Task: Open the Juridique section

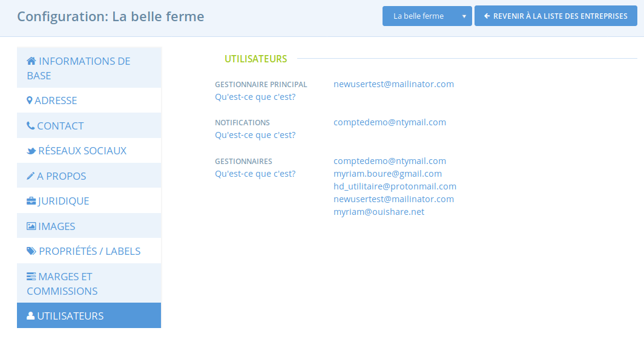Action: click(x=89, y=201)
